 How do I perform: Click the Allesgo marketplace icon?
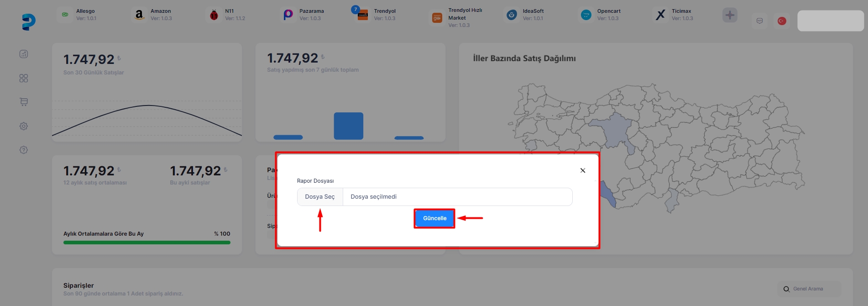pos(65,15)
